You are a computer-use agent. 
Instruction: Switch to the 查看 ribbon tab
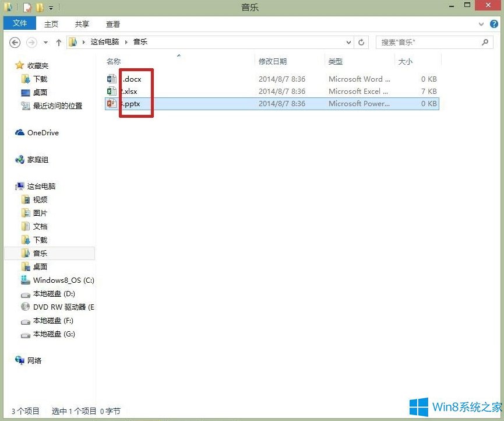(x=112, y=24)
